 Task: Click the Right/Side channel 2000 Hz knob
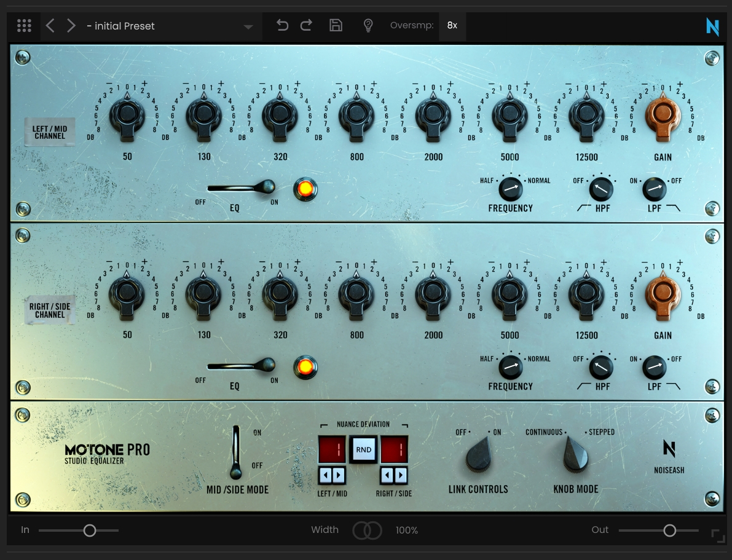[x=433, y=294]
